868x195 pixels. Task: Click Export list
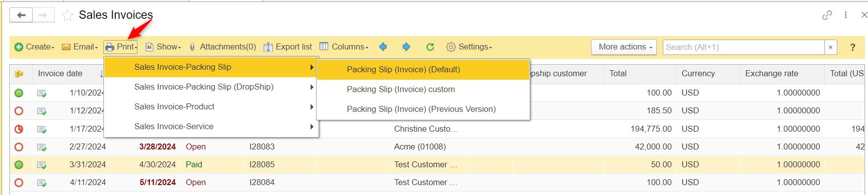[x=288, y=47]
